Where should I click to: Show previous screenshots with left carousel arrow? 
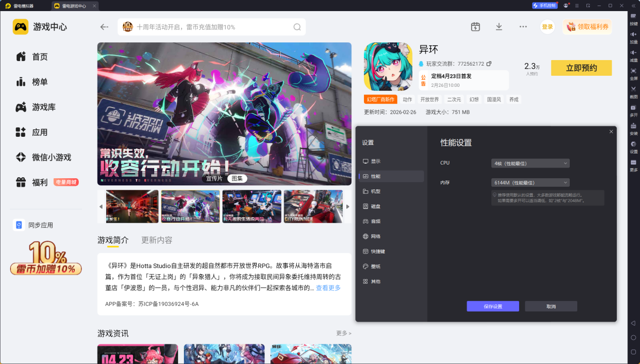tap(101, 206)
